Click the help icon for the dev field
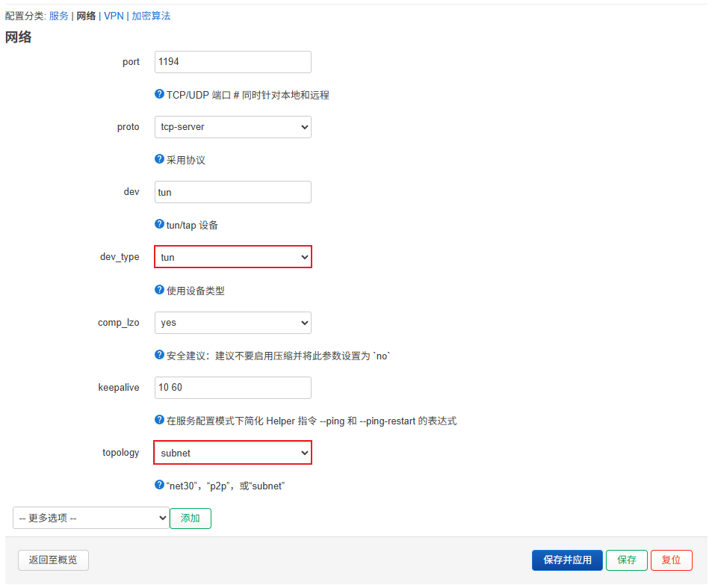 click(159, 225)
